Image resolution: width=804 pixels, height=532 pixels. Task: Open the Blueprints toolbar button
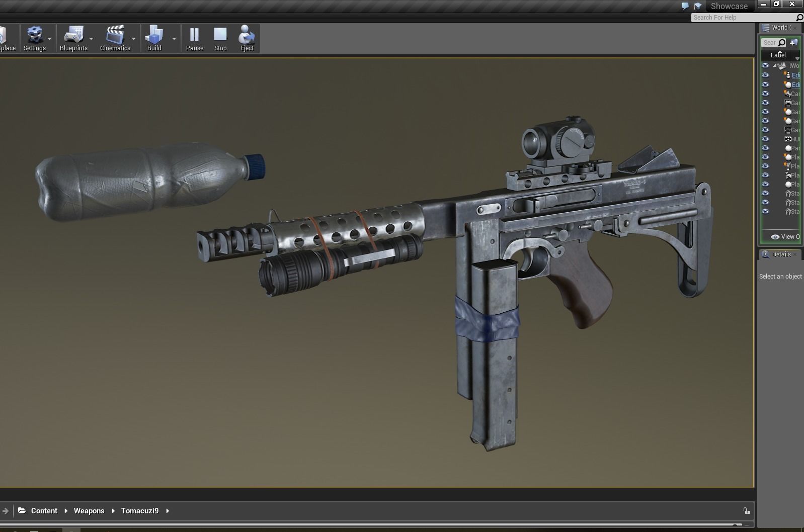[x=73, y=39]
